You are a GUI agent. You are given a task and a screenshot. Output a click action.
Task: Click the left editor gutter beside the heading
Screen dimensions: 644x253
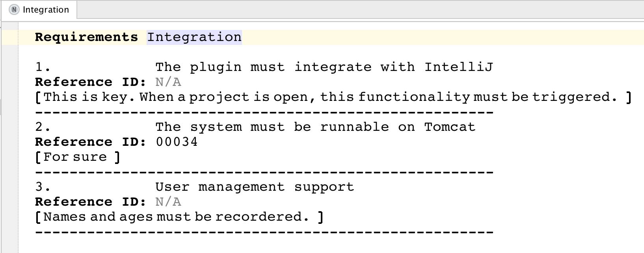point(9,37)
